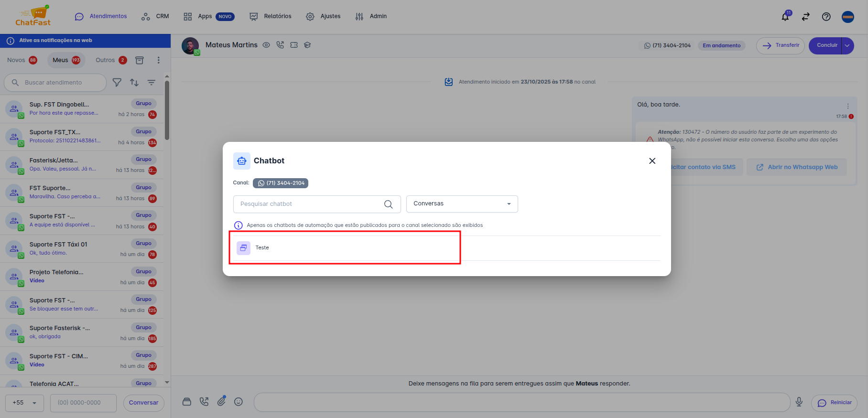The height and width of the screenshot is (418, 868).
Task: Toggle the eye icon beside Mateus Martins
Action: [x=266, y=45]
